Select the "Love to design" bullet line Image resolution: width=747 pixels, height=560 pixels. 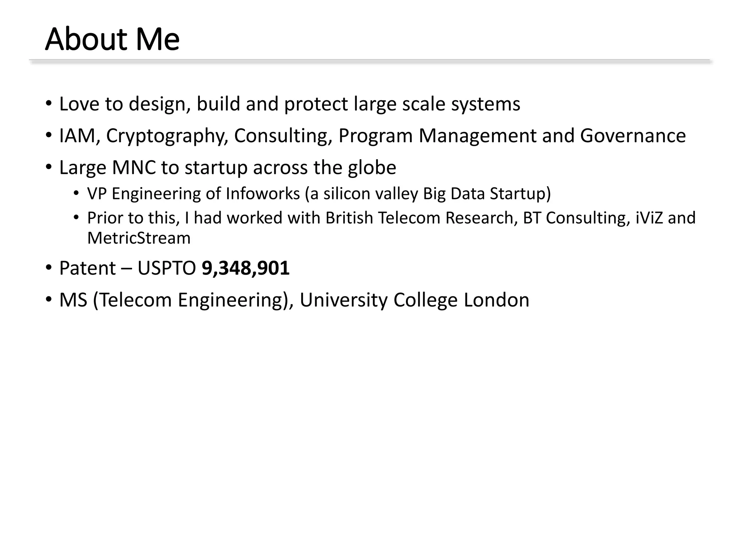click(289, 104)
